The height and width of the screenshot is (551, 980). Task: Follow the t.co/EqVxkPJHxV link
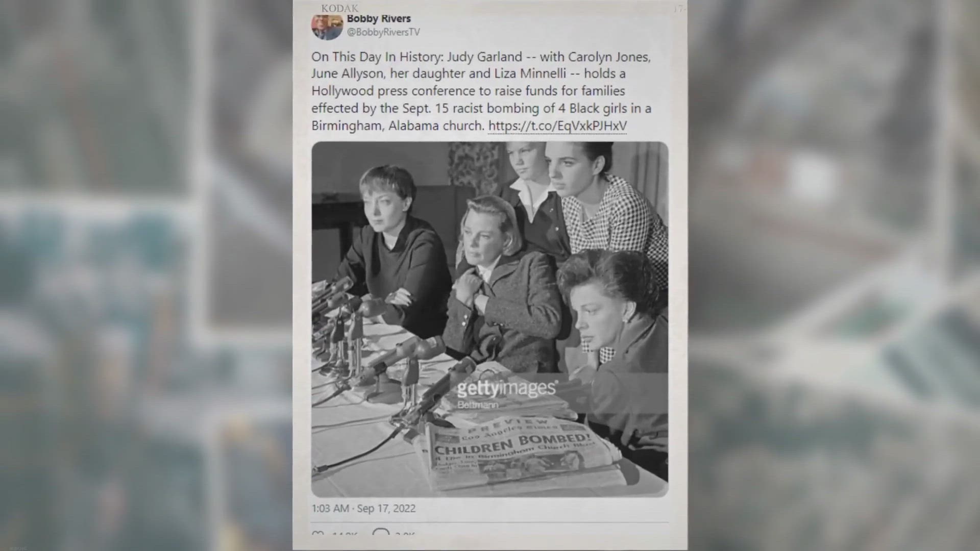pyautogui.click(x=557, y=126)
